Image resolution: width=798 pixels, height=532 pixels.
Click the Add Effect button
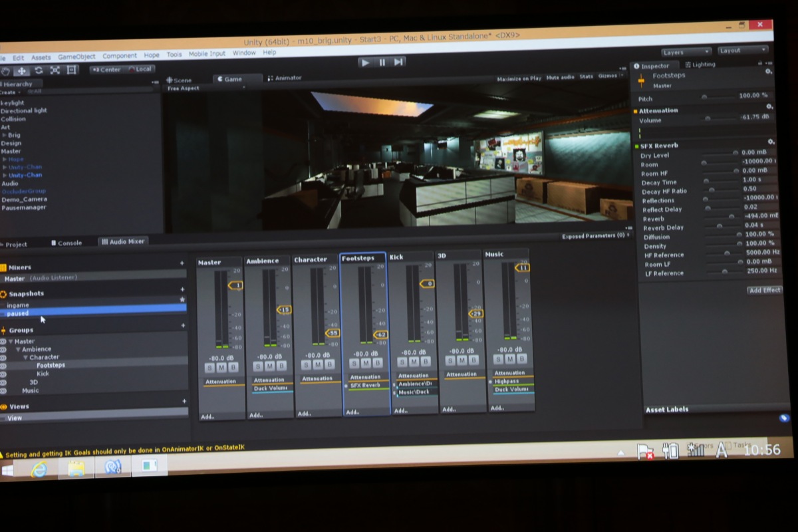765,291
